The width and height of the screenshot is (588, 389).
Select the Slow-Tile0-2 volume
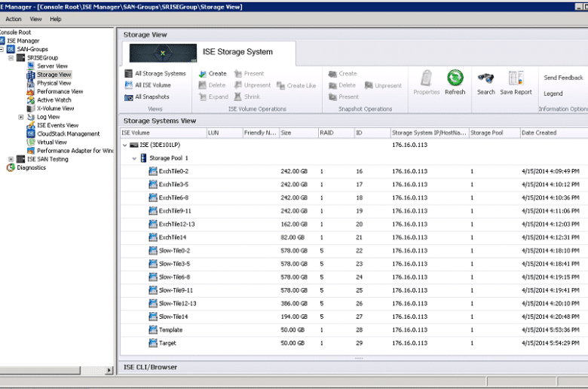(x=173, y=250)
